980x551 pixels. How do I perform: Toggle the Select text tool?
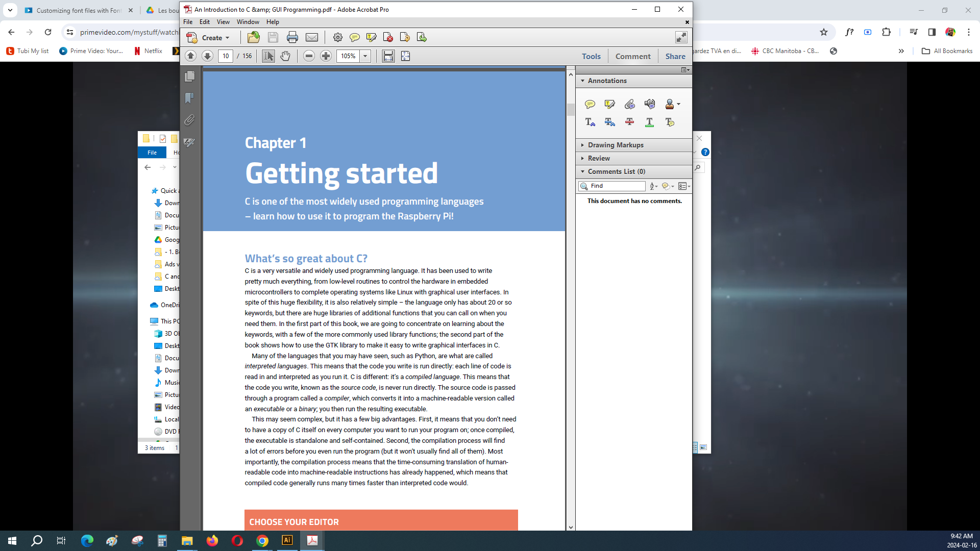pos(268,56)
